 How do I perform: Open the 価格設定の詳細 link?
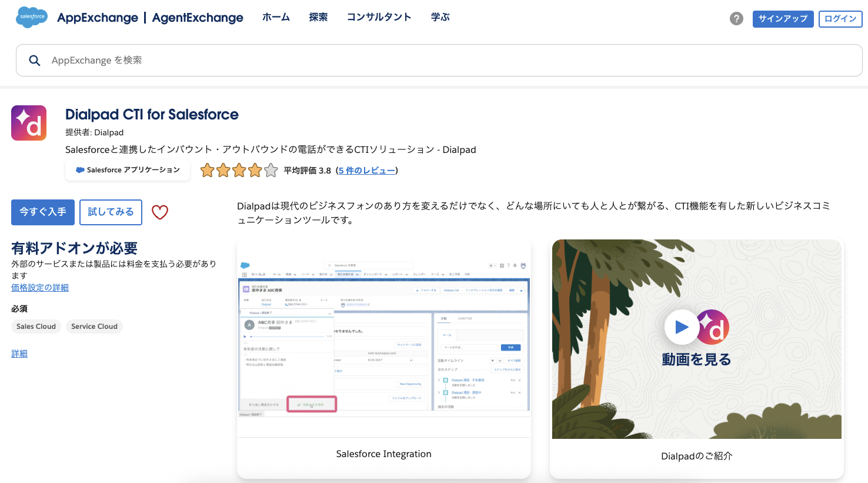(40, 288)
